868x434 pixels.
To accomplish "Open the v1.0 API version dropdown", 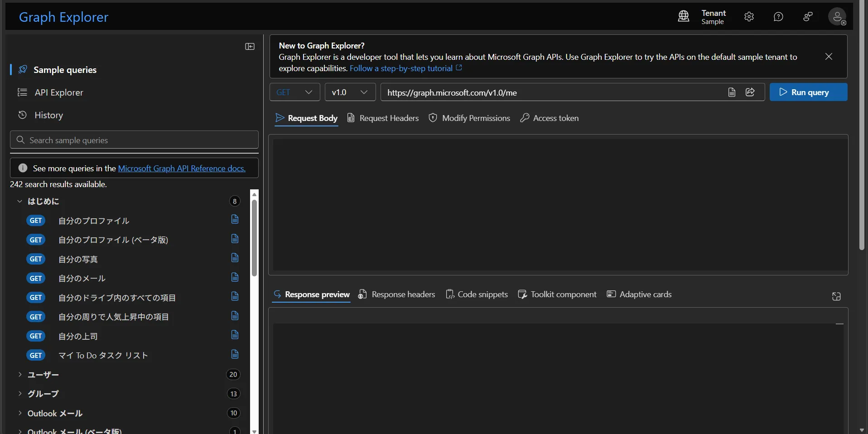I will click(350, 92).
